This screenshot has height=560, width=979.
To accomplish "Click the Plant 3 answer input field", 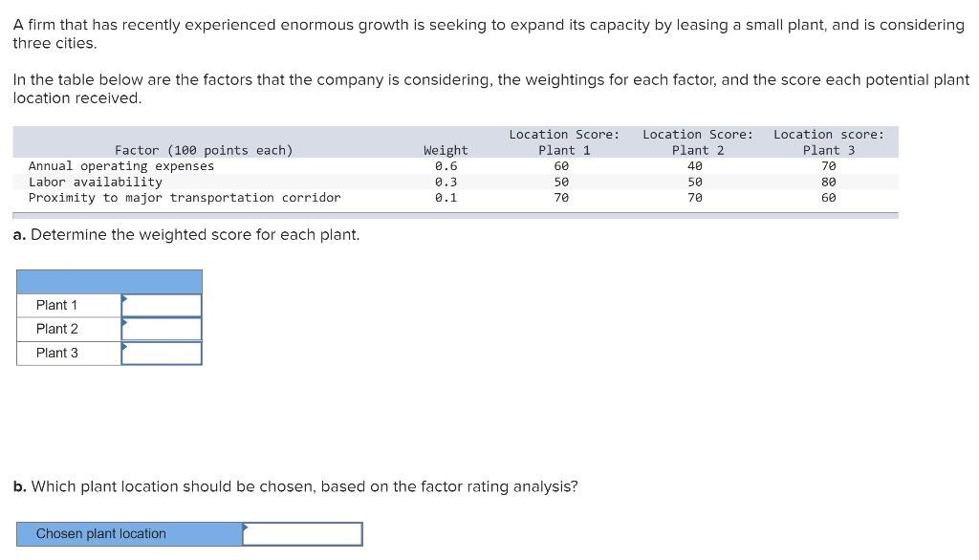I will point(161,352).
